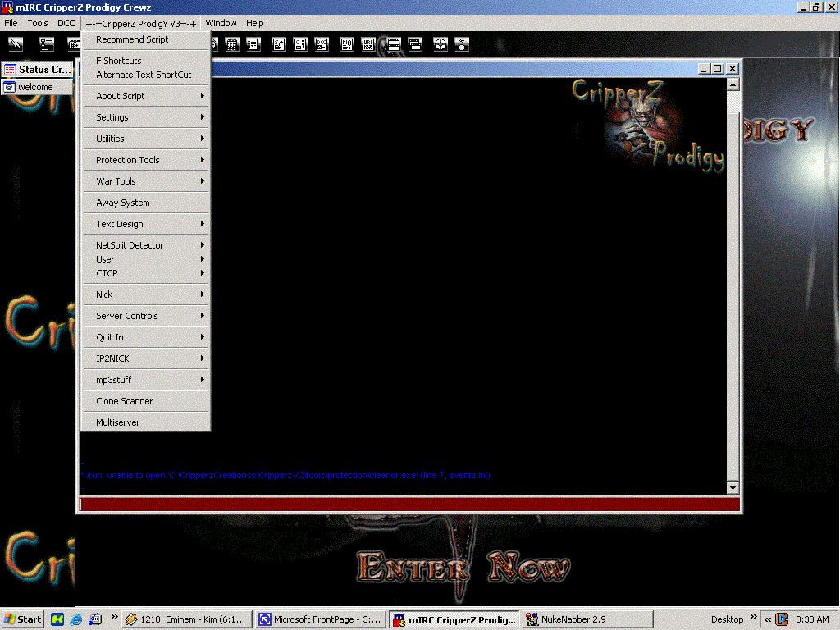Expand the Text Design submenu
The image size is (840, 630).
[x=146, y=224]
